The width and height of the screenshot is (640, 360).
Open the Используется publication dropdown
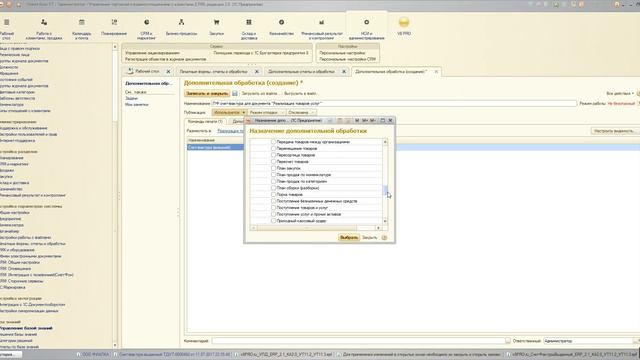pyautogui.click(x=229, y=112)
